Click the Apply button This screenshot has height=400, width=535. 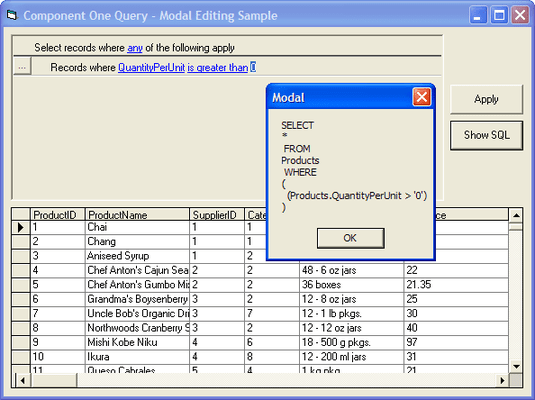tap(486, 99)
